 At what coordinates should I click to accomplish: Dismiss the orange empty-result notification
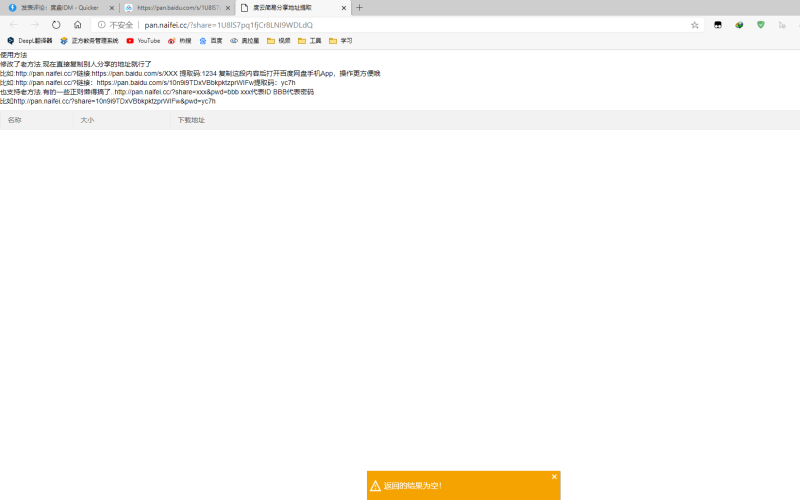click(554, 477)
